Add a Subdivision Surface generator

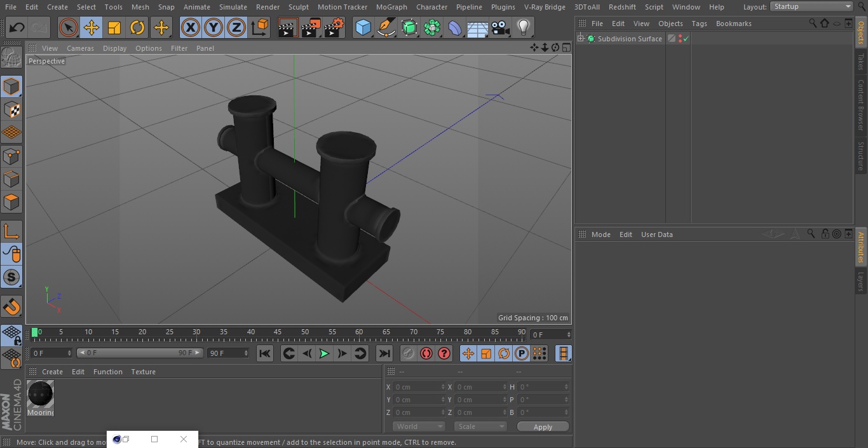point(409,28)
